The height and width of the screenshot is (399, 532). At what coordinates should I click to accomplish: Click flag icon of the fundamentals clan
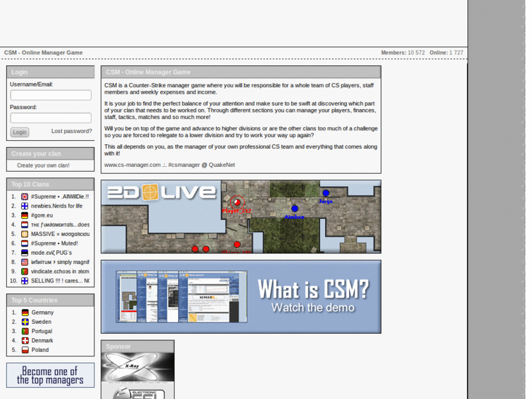coord(25,225)
